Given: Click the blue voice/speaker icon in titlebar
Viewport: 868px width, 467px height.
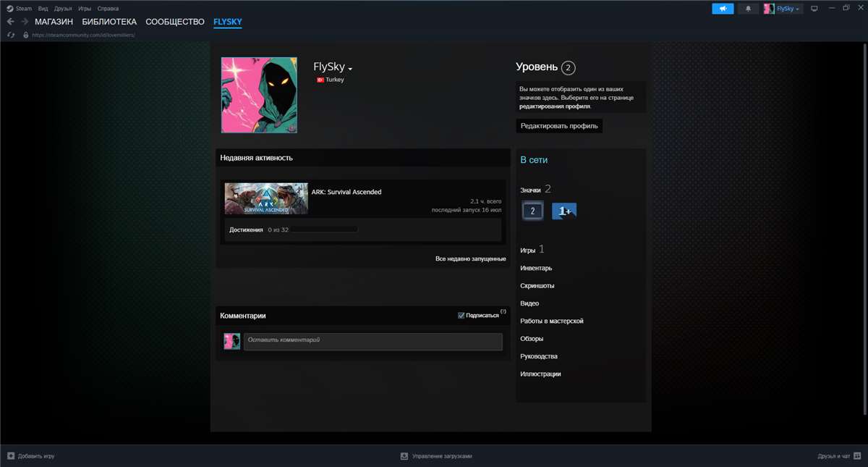Looking at the screenshot, I should 723,8.
